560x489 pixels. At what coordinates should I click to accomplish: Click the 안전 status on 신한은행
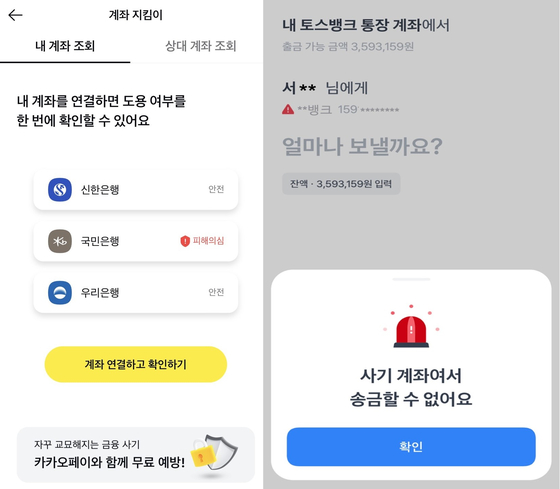216,189
